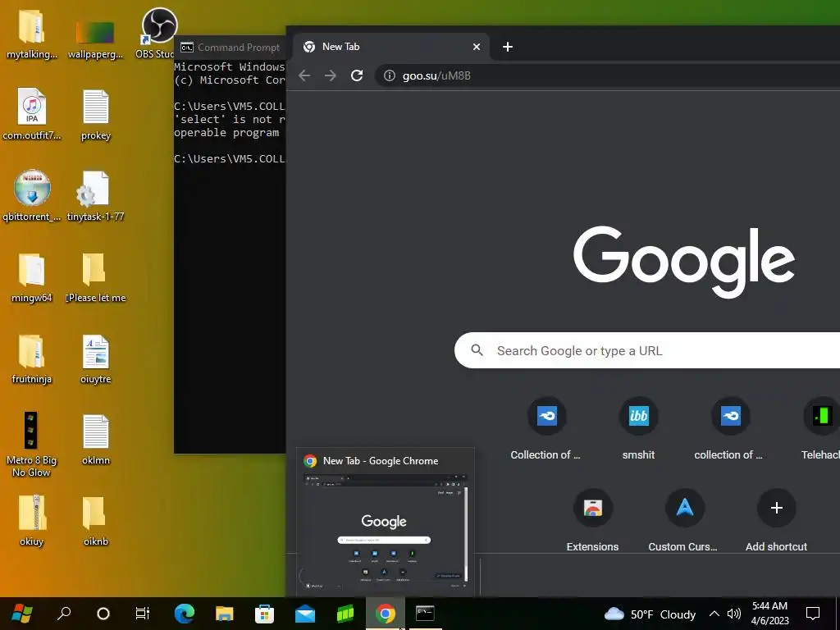Click the Chrome forward arrow
This screenshot has height=630, width=840.
(331, 75)
